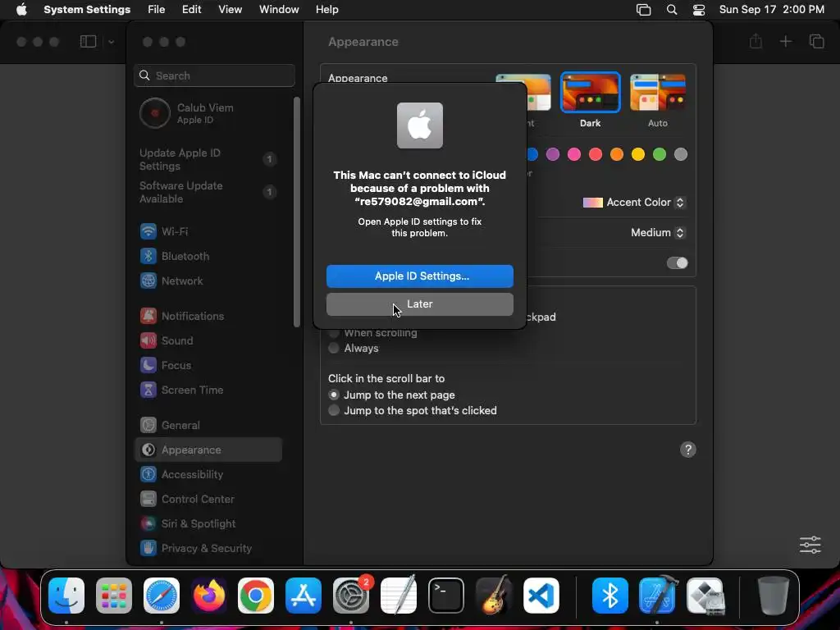Viewport: 840px width, 630px height.
Task: Open Control Center from the menu bar
Action: [x=699, y=10]
